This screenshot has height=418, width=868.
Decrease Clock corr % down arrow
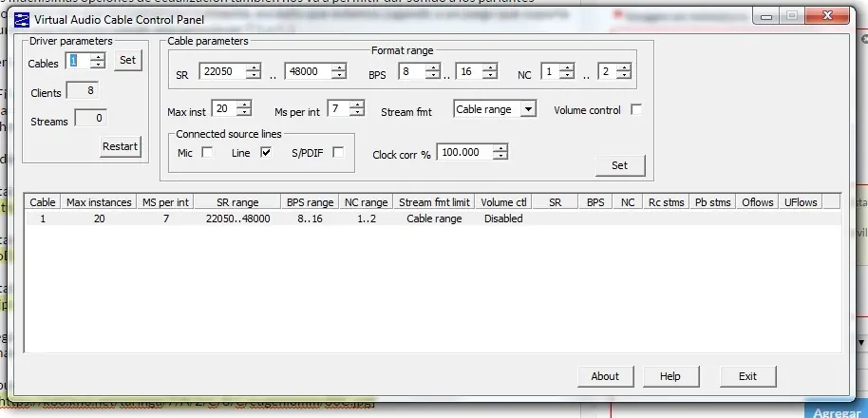[x=500, y=156]
